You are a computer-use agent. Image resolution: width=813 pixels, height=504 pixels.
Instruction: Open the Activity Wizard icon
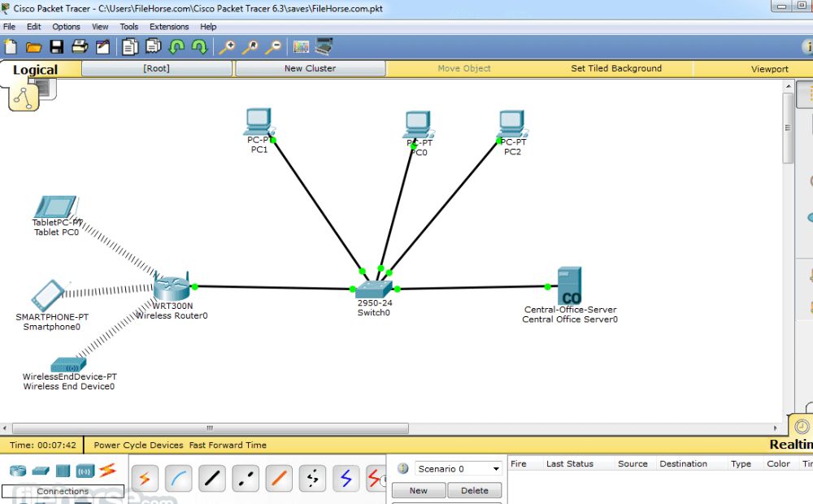pos(103,47)
